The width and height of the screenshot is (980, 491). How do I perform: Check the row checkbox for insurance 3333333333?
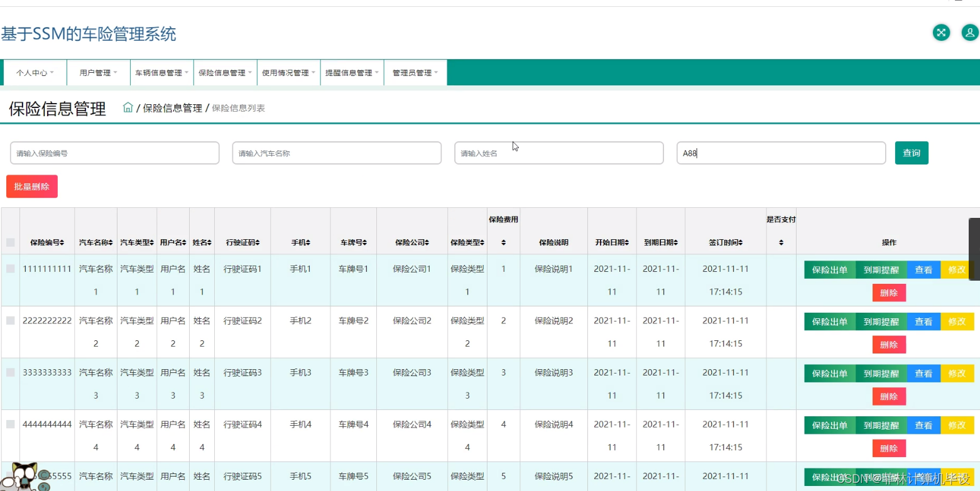point(10,372)
